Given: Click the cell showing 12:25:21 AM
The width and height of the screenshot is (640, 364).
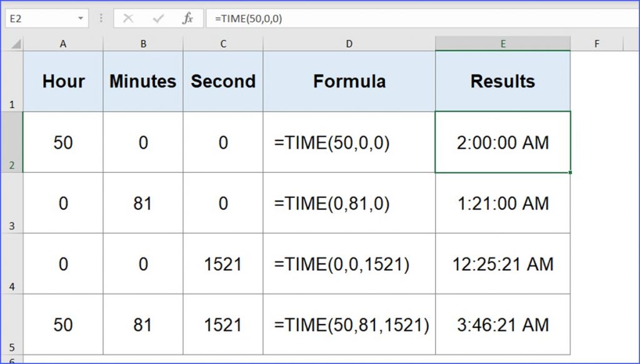Looking at the screenshot, I should [503, 264].
